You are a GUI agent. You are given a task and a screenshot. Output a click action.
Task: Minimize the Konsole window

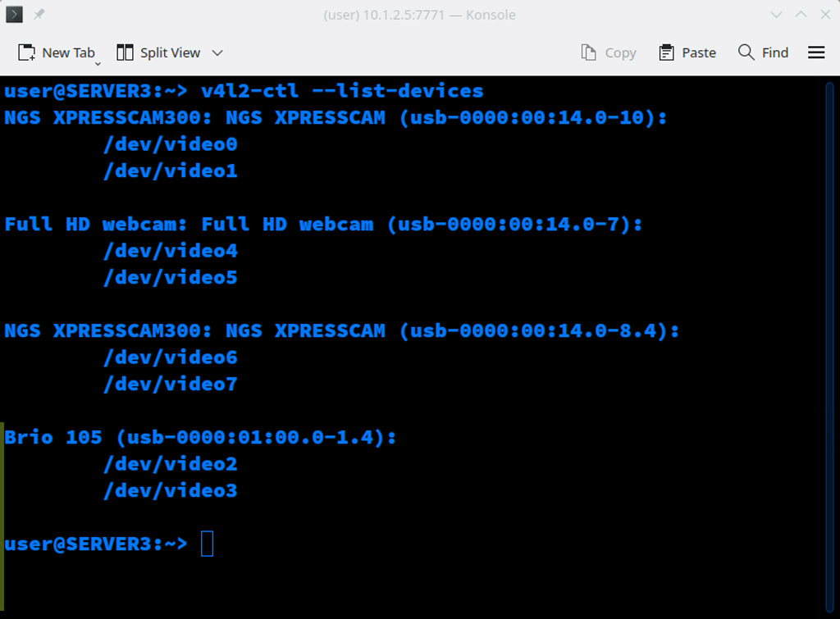[x=776, y=15]
